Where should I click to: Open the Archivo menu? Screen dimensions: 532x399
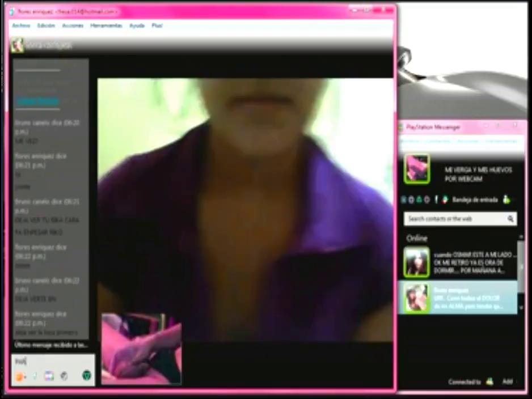point(20,26)
